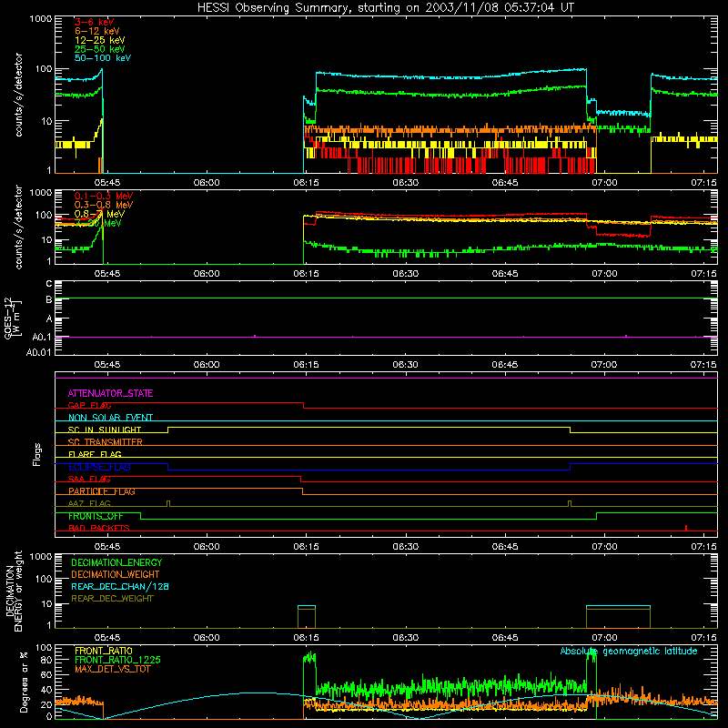Select the 0.1-0.3 MeV legend label
Screen dimensions: 728x728
[x=104, y=196]
